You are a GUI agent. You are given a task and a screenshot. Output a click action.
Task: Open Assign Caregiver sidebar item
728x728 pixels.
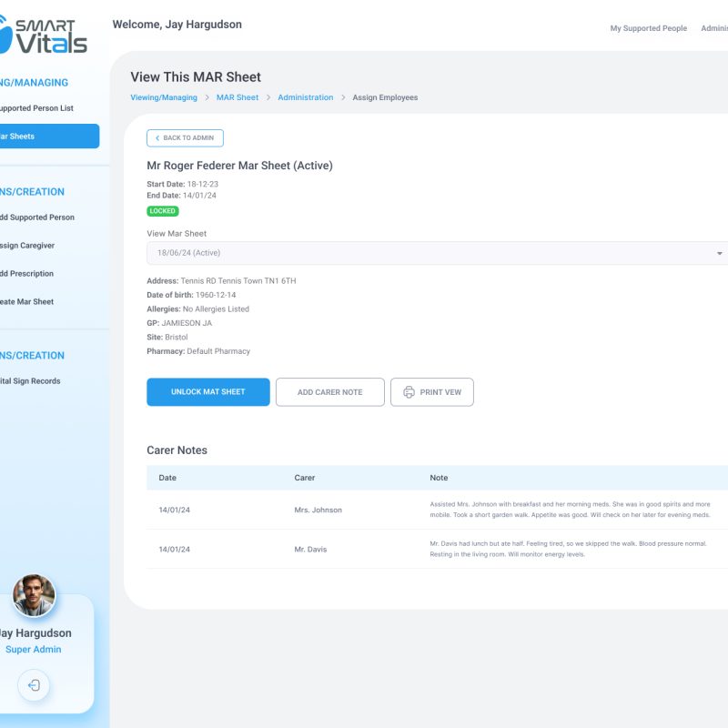27,246
